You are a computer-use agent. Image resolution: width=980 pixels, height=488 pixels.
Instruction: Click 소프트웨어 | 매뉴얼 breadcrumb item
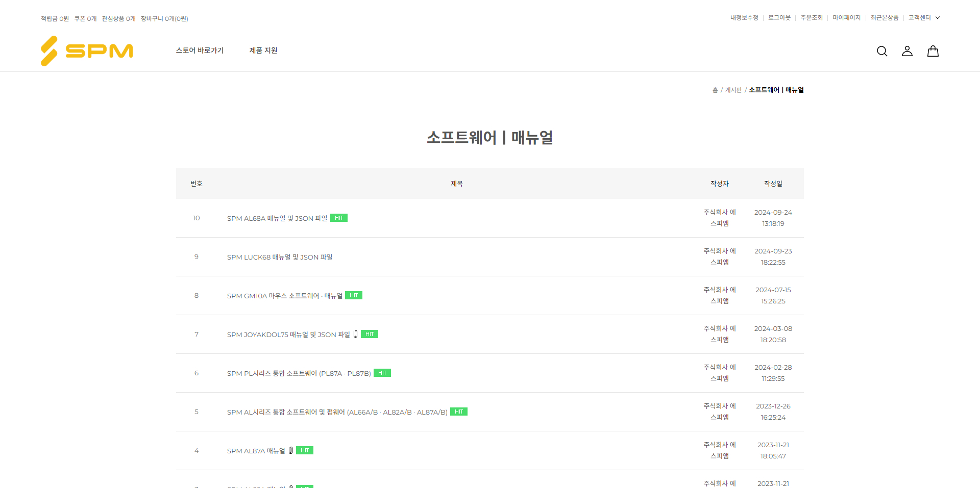click(x=776, y=90)
